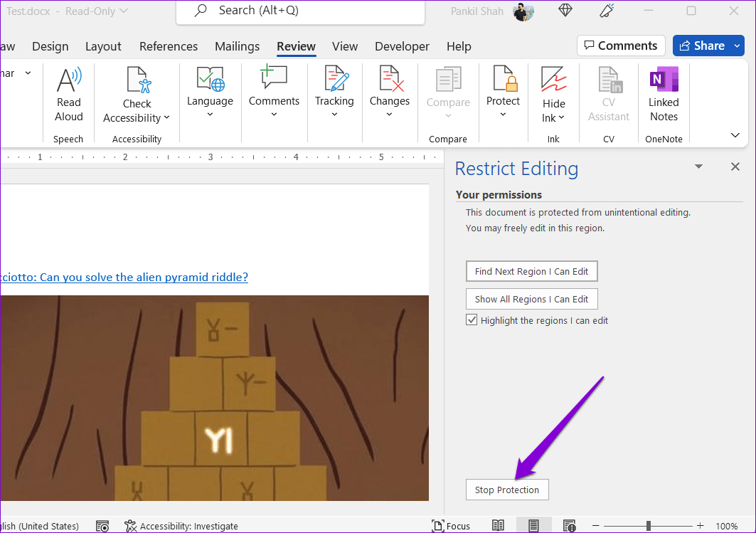756x533 pixels.
Task: Switch to the References tab
Action: pos(169,46)
